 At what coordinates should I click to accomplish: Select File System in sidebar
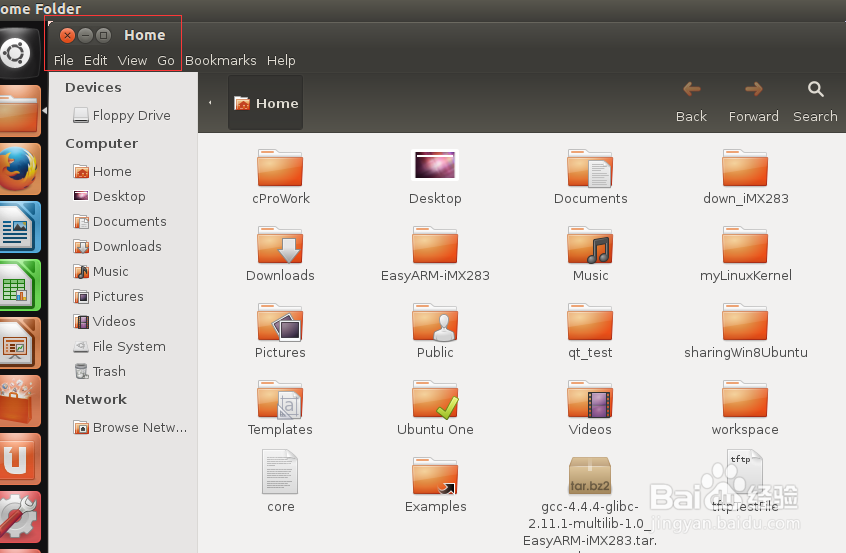point(119,346)
